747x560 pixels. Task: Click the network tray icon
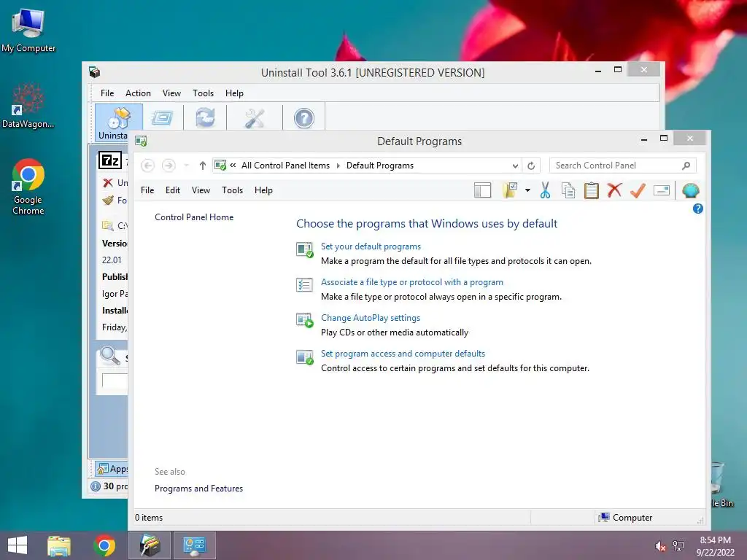[678, 546]
